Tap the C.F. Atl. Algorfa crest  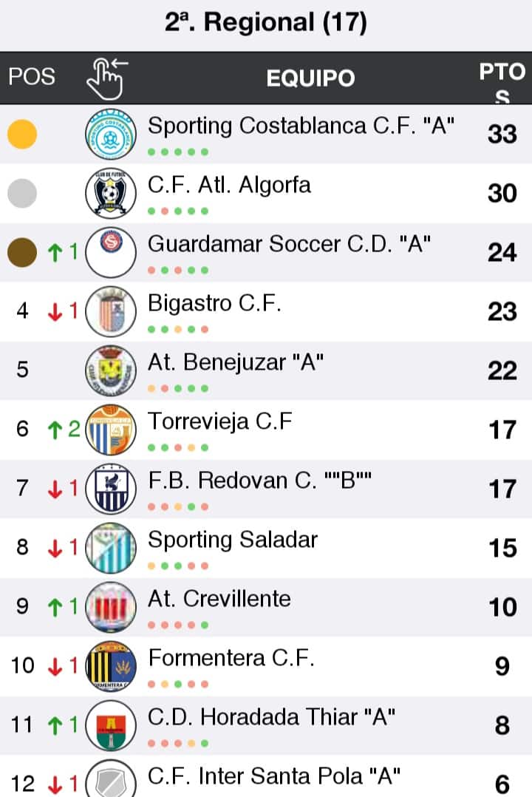pos(111,194)
